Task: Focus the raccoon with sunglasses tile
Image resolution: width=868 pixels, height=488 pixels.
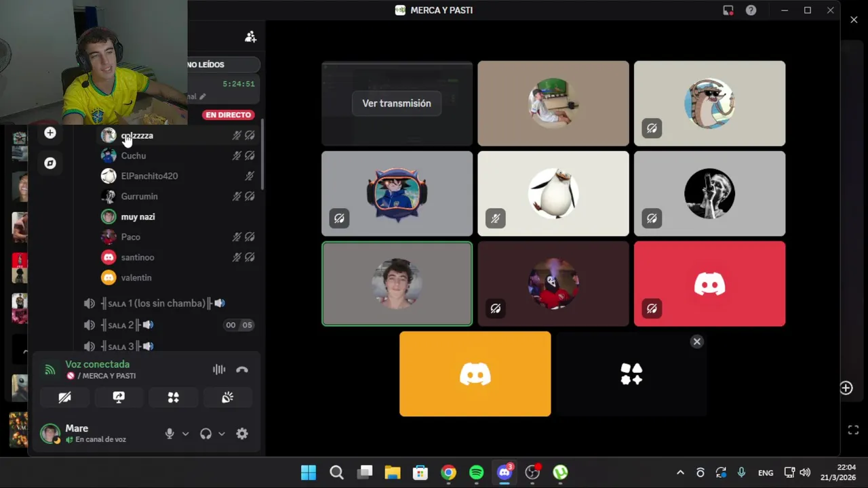Action: 709,104
